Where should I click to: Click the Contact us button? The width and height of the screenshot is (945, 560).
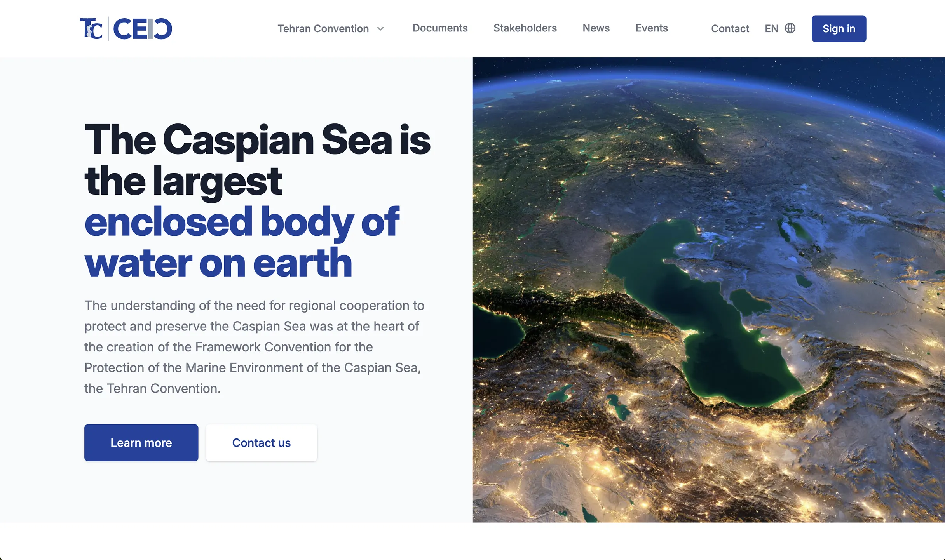pos(262,442)
